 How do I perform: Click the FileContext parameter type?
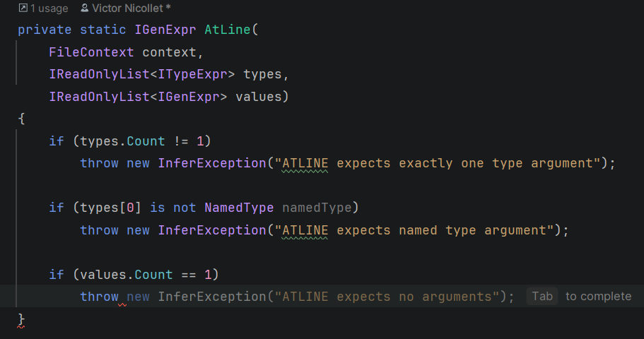92,52
